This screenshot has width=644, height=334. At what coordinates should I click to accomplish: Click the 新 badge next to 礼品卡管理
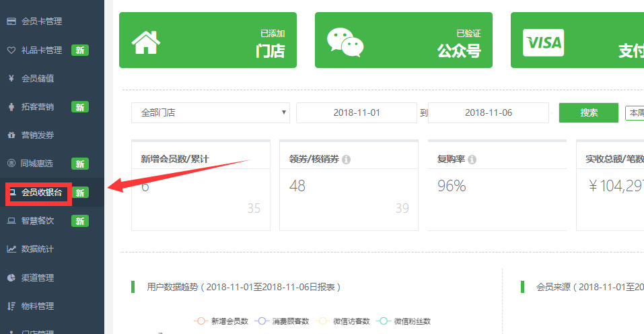point(80,50)
